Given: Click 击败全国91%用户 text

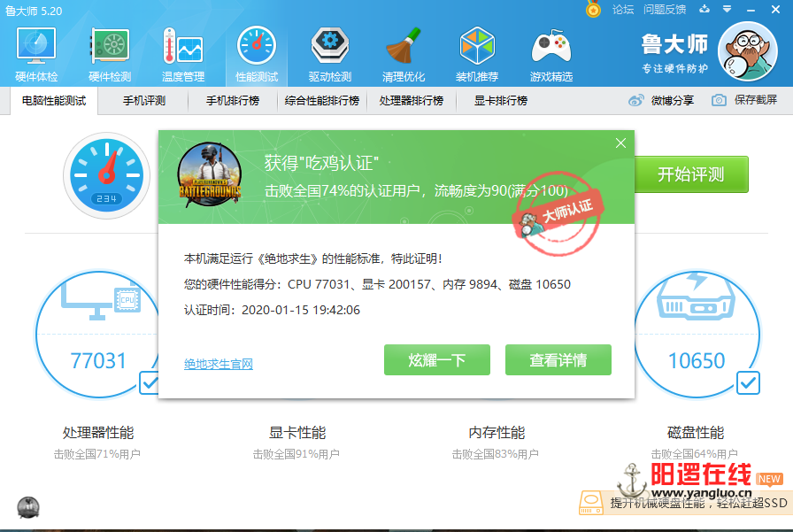Looking at the screenshot, I should click(296, 454).
